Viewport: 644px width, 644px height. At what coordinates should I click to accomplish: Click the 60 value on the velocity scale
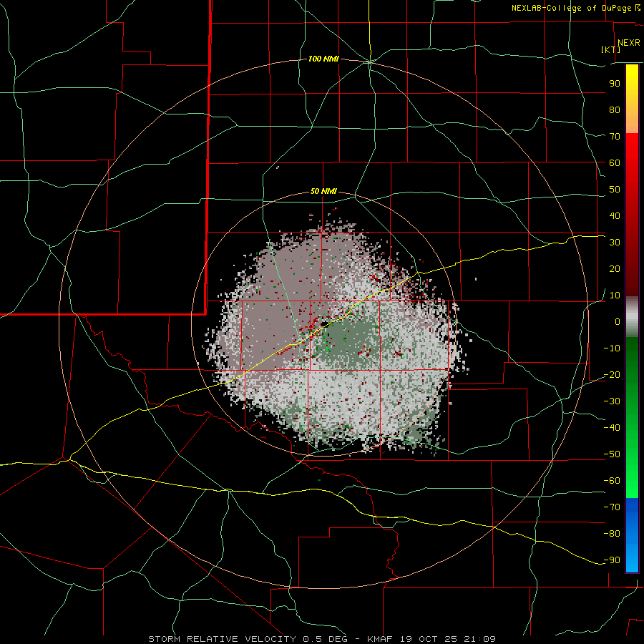(615, 162)
